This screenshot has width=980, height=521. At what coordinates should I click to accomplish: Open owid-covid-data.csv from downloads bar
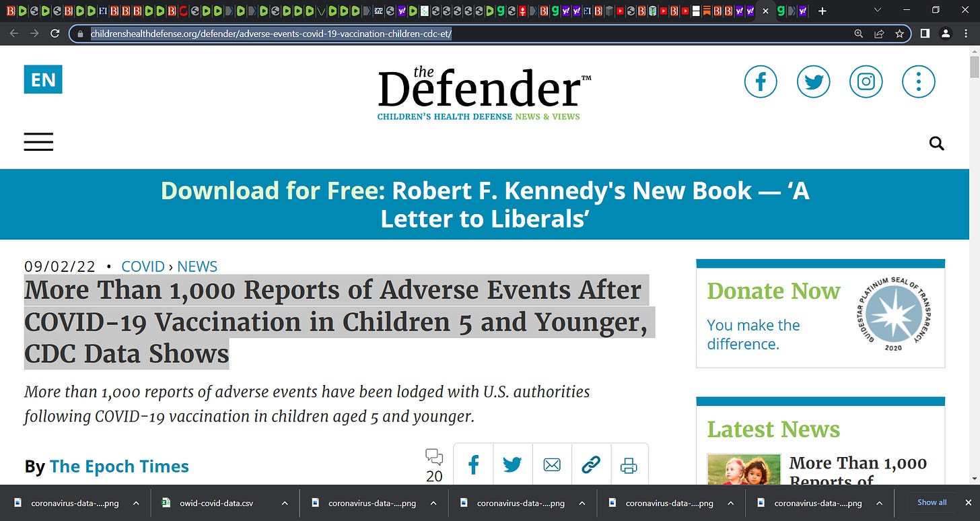coord(215,503)
